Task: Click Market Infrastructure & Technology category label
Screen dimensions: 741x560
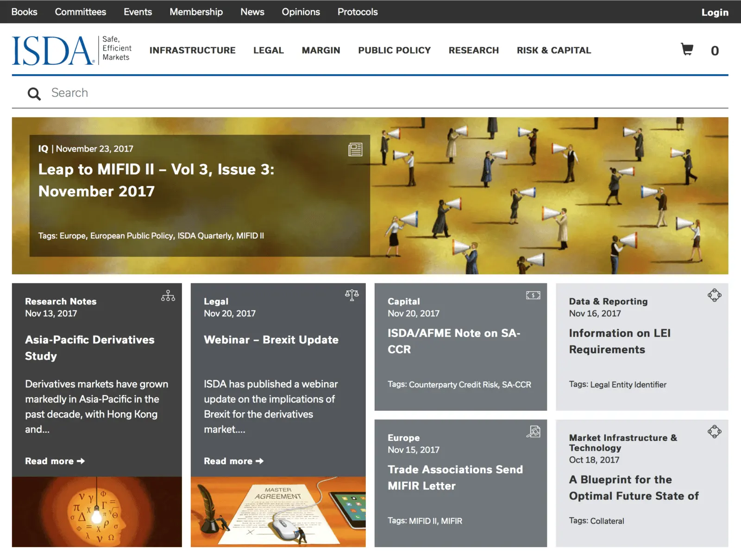Action: [x=623, y=443]
